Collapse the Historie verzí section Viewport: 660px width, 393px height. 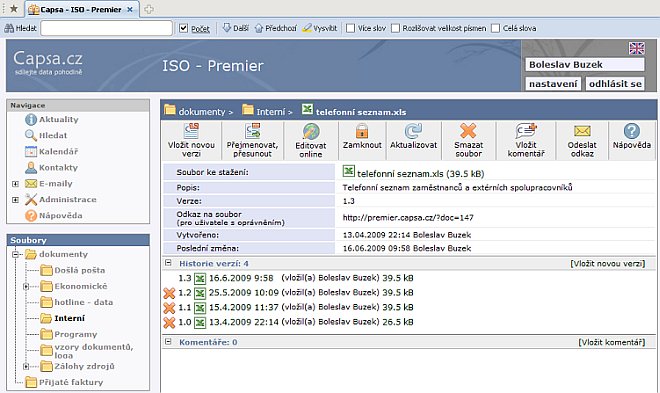click(168, 263)
